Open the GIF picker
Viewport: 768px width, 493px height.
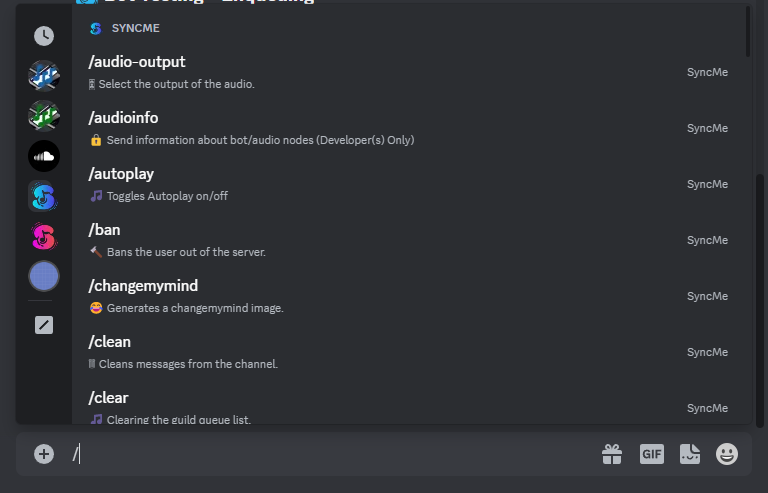point(651,454)
